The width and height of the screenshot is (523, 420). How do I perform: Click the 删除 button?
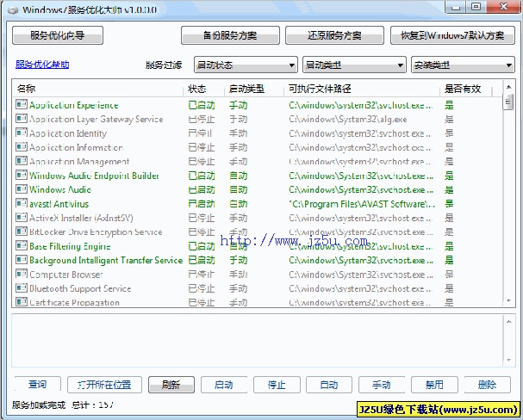tap(488, 385)
